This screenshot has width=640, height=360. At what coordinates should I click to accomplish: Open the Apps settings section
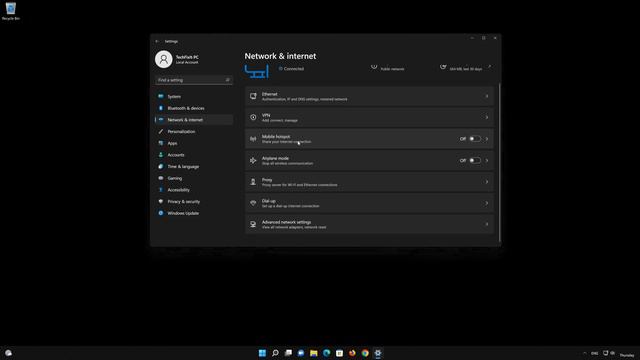(194, 143)
